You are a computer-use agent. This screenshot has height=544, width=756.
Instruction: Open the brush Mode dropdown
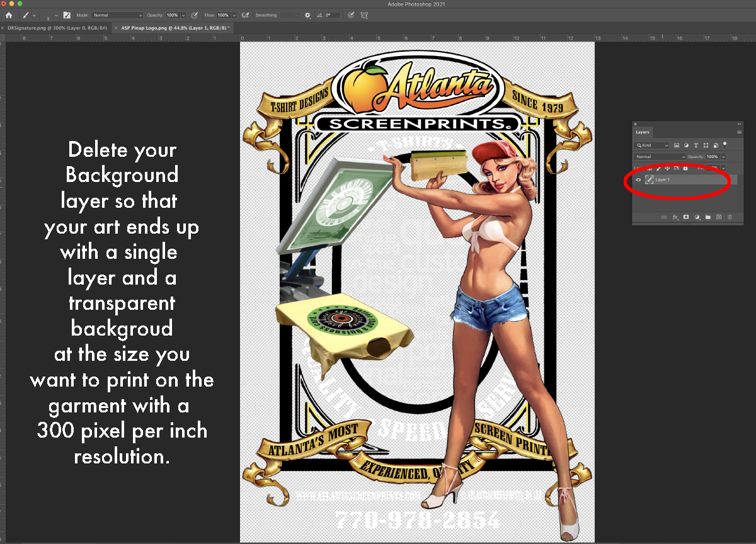[x=117, y=15]
